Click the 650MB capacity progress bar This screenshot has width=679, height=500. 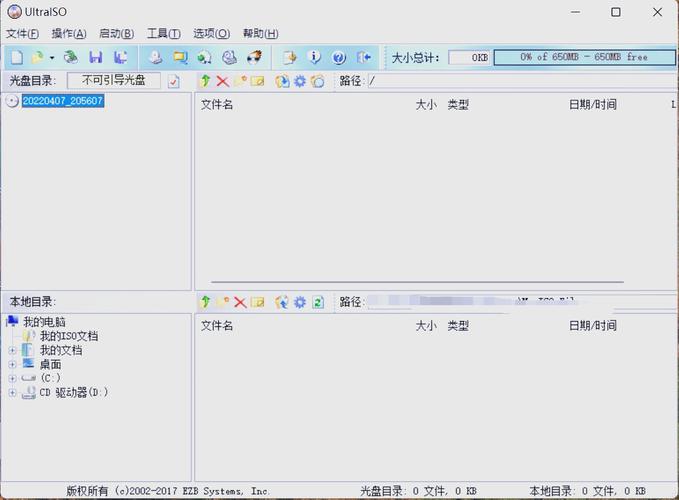point(584,57)
